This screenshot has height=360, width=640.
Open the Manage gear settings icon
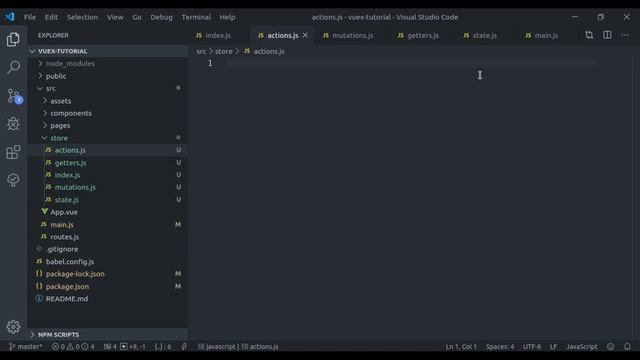[13, 327]
